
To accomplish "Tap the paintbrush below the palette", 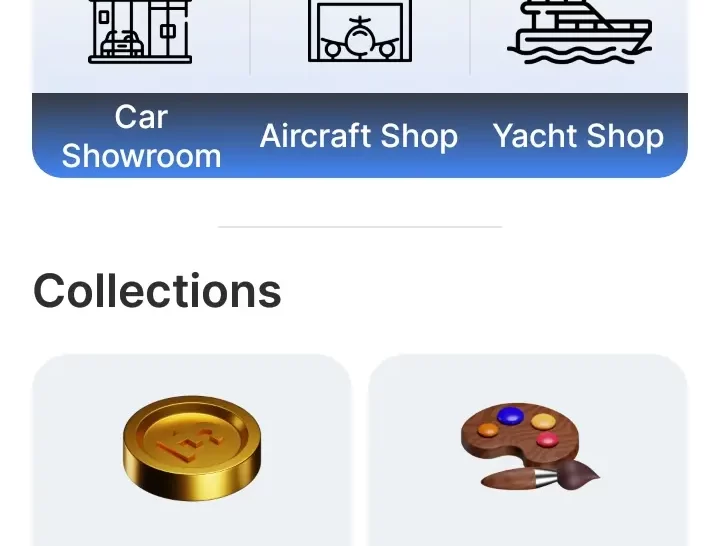I will click(540, 476).
